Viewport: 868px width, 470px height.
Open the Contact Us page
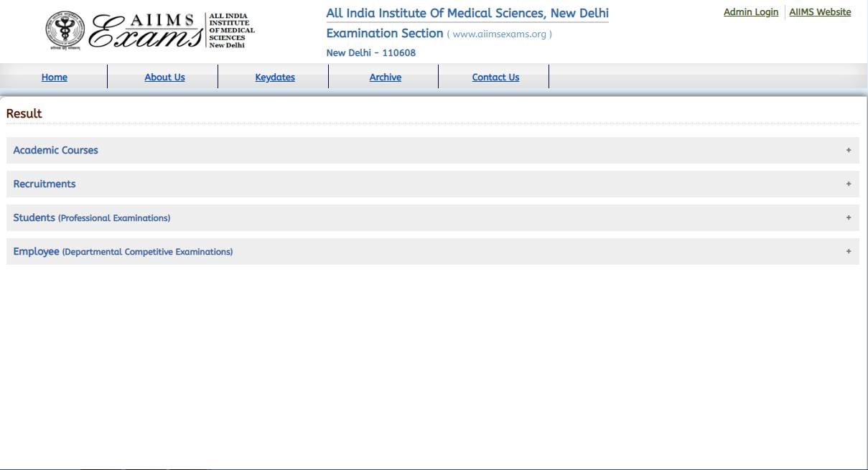[495, 77]
